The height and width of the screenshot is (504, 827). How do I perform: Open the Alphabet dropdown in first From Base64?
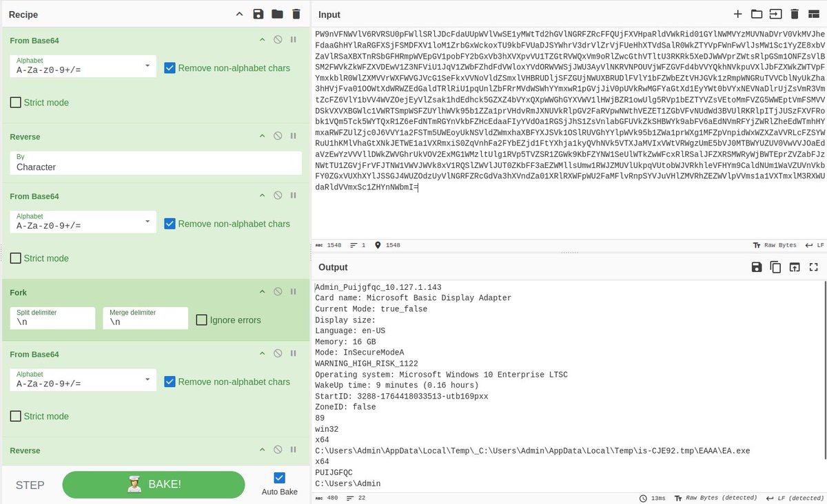click(x=147, y=66)
